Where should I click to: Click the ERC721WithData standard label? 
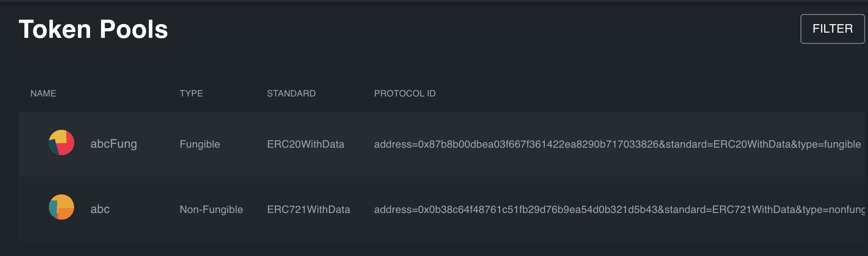308,209
